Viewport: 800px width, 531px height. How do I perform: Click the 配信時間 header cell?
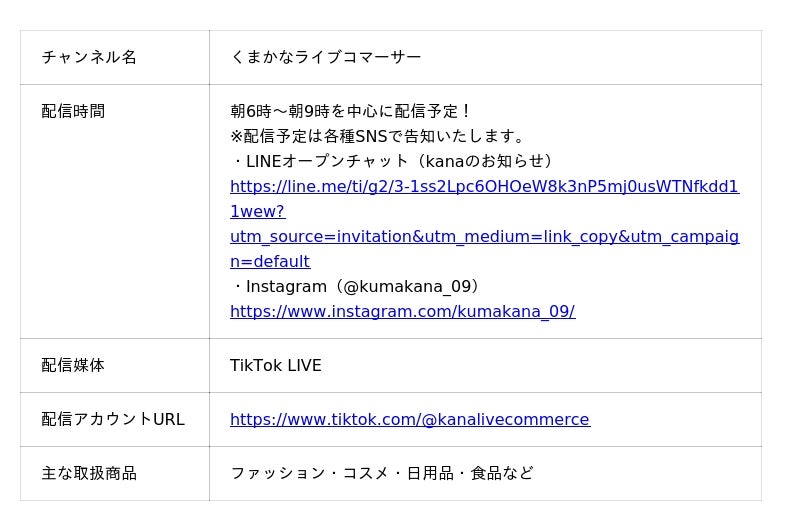click(x=115, y=211)
